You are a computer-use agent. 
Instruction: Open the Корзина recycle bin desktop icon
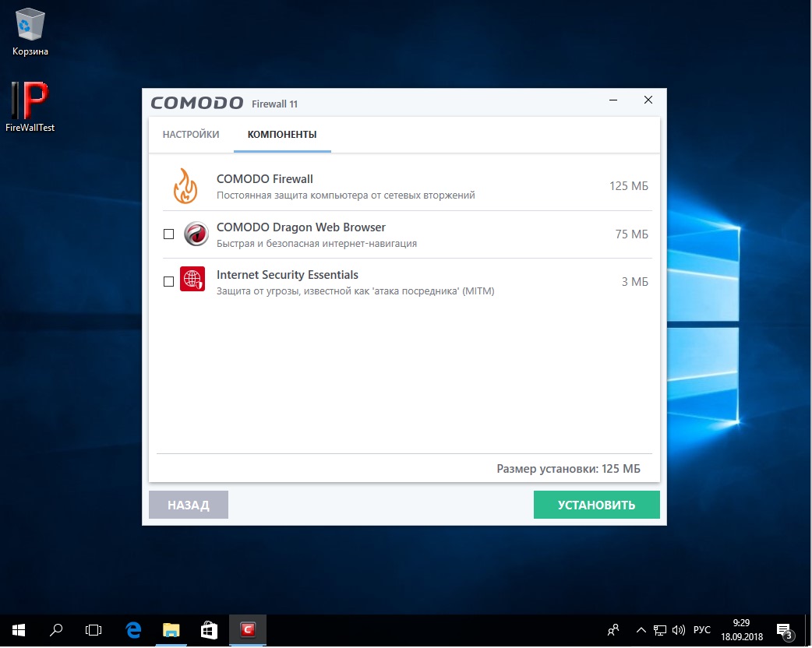30,32
